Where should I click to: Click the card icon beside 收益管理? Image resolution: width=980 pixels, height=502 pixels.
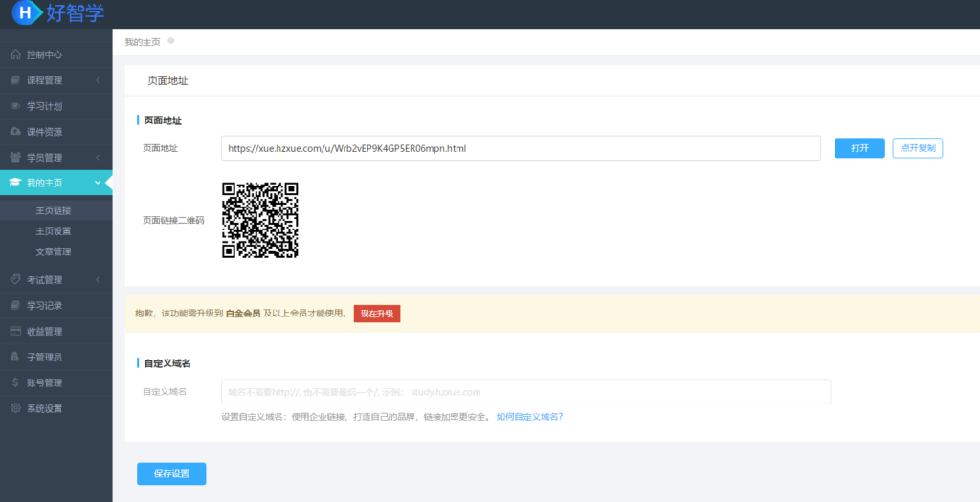coord(15,331)
